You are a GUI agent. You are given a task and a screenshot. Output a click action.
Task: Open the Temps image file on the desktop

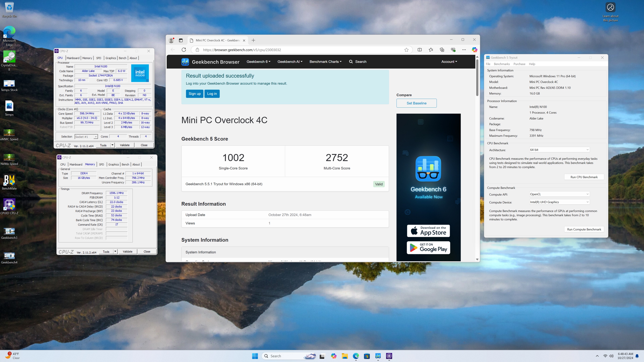(9, 108)
